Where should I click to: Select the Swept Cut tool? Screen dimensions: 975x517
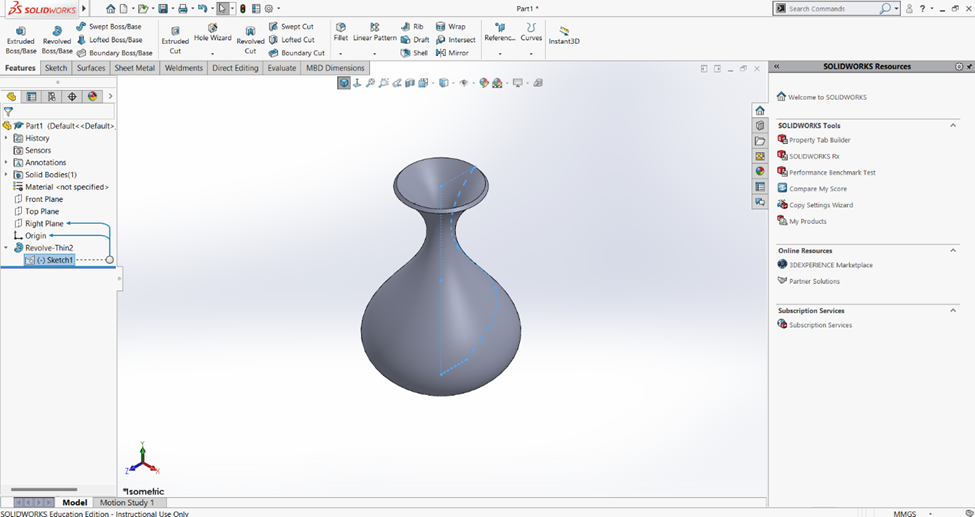(291, 27)
